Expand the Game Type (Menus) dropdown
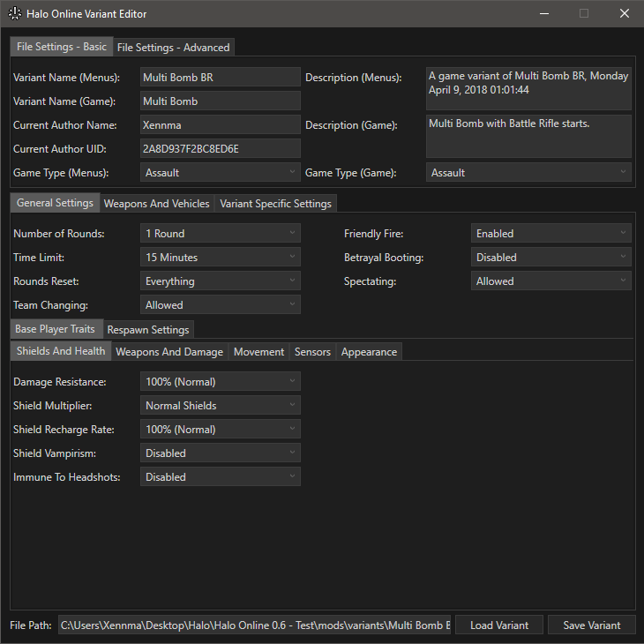This screenshot has height=644, width=644. (x=221, y=173)
